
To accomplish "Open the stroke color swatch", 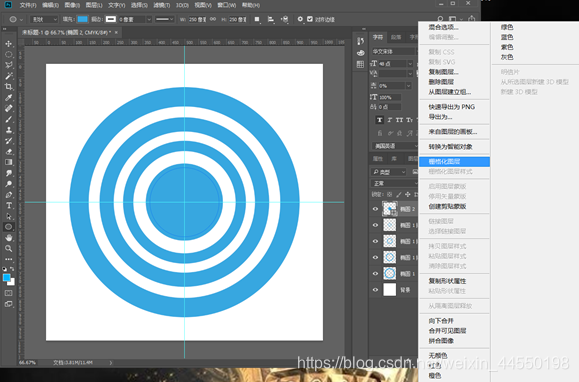I will click(111, 19).
